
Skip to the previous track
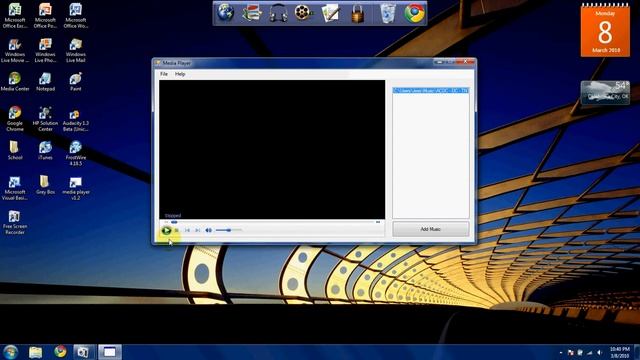click(x=187, y=231)
